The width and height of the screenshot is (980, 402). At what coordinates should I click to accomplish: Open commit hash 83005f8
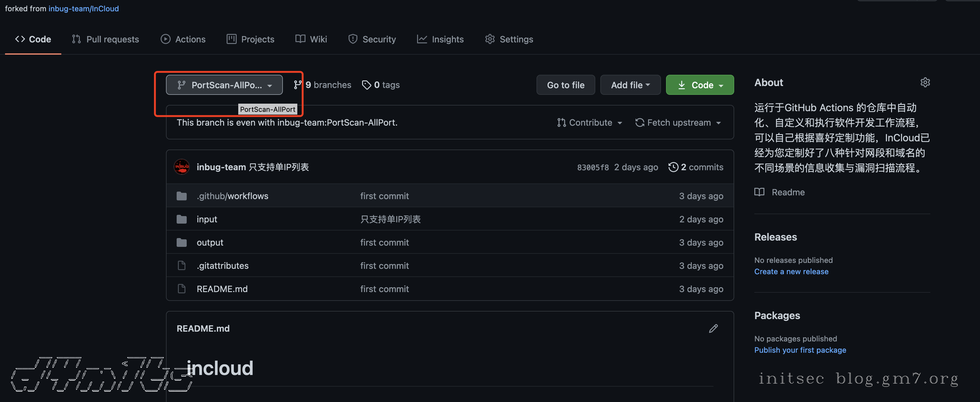point(593,167)
